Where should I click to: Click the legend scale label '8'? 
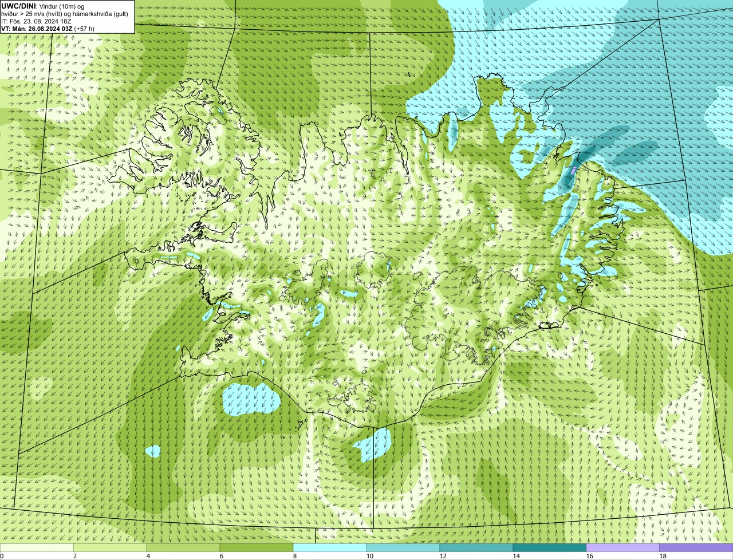(295, 556)
